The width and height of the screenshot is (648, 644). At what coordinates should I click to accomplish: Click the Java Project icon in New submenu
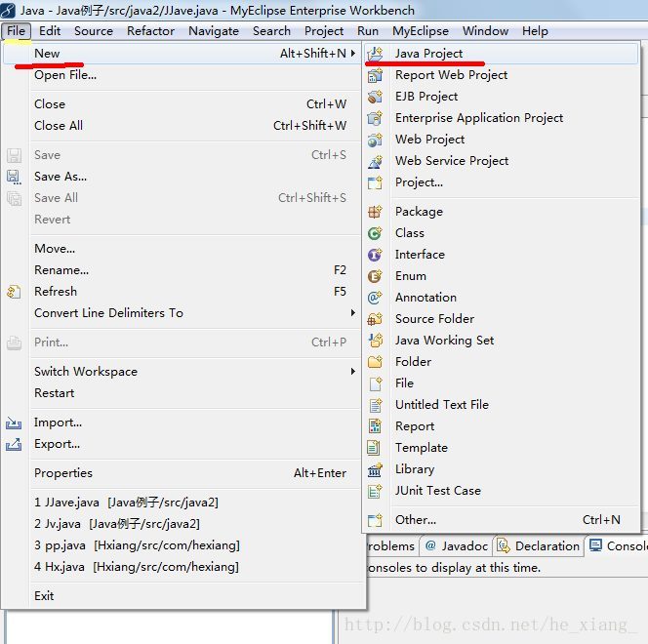point(375,54)
